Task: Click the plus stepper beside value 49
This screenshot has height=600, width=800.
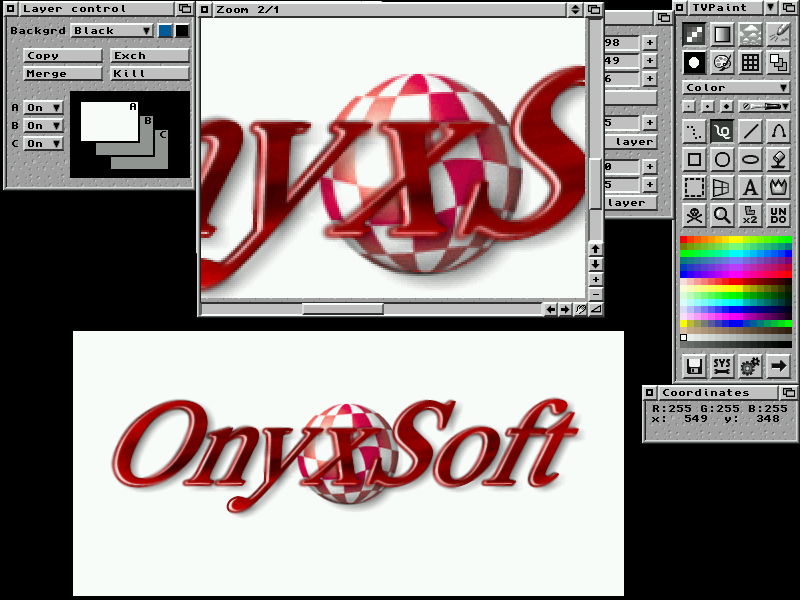Action: (x=649, y=61)
